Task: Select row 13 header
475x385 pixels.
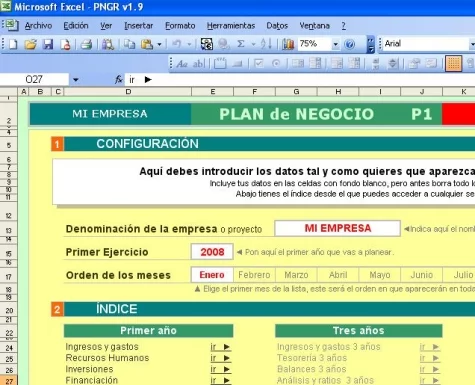Action: point(9,230)
